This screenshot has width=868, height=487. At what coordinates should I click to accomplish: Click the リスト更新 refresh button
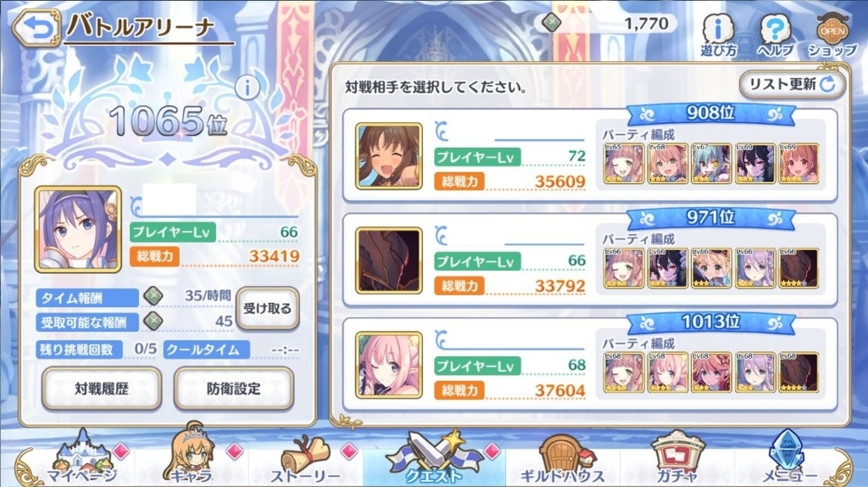pyautogui.click(x=793, y=84)
